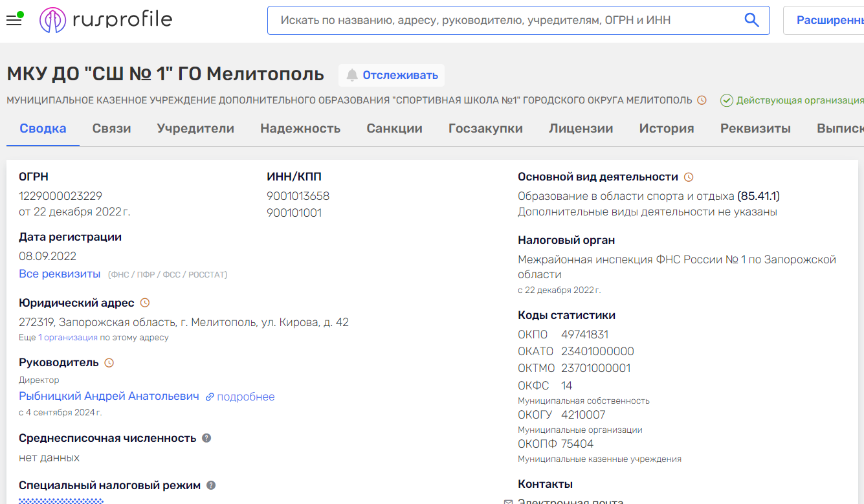Click help icon beside Среднесписочная численность
Image resolution: width=864 pixels, height=504 pixels.
click(x=206, y=438)
